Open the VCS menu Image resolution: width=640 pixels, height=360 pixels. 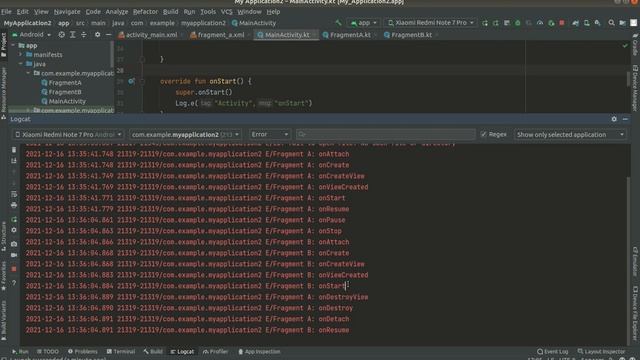pyautogui.click(x=227, y=11)
